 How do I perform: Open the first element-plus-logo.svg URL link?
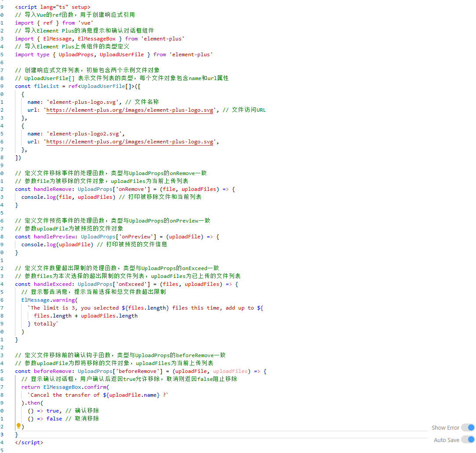(130, 110)
